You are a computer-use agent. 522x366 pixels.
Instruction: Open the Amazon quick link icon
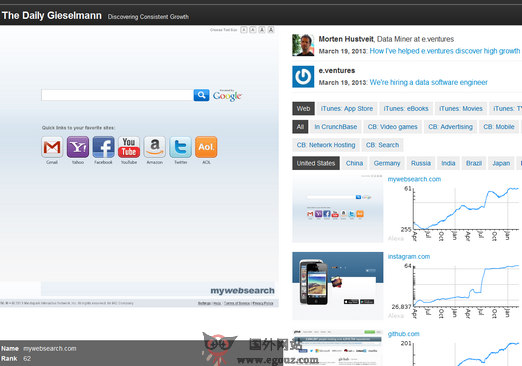(x=155, y=147)
